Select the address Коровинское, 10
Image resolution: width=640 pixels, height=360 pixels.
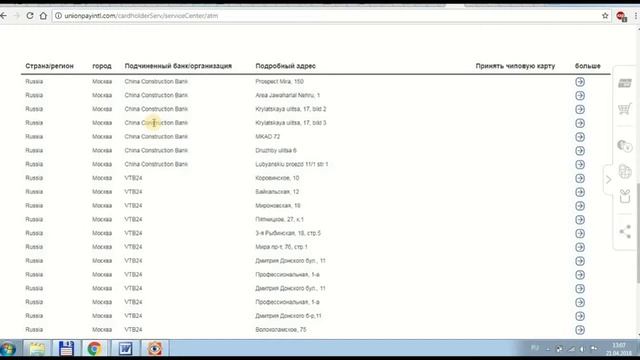277,178
